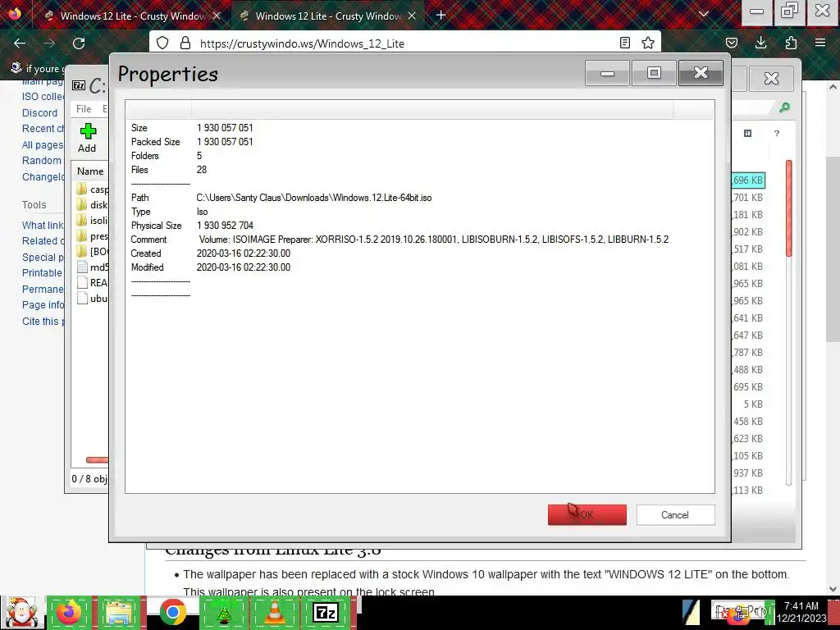Image resolution: width=840 pixels, height=630 pixels.
Task: Click help question mark in background window
Action: click(x=776, y=134)
